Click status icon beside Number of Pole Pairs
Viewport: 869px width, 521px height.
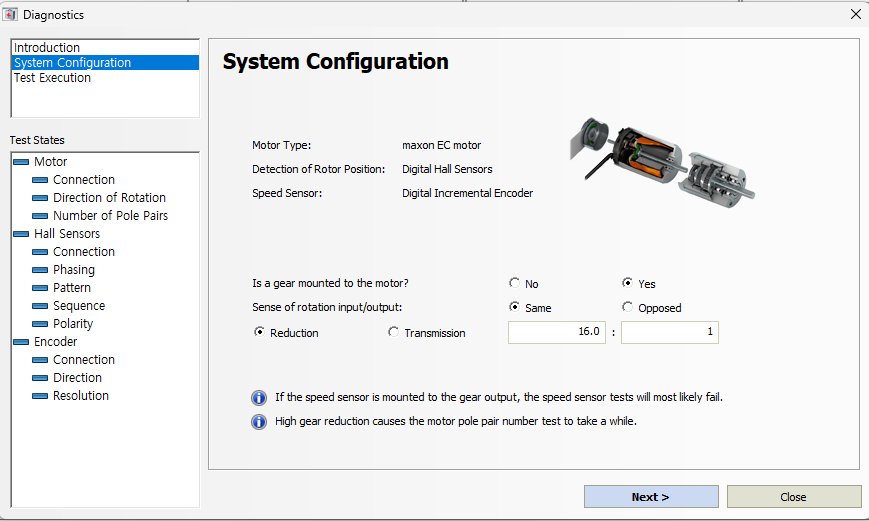coord(40,216)
